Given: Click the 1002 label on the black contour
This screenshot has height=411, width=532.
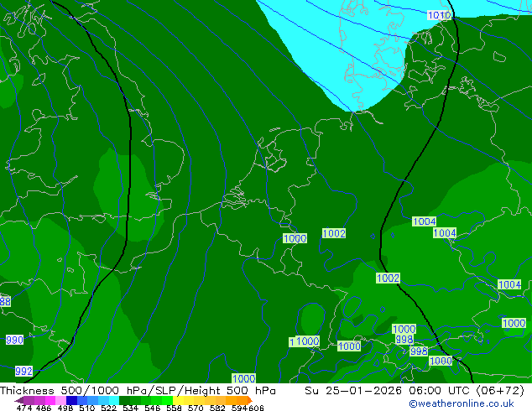Looking at the screenshot, I should [389, 278].
